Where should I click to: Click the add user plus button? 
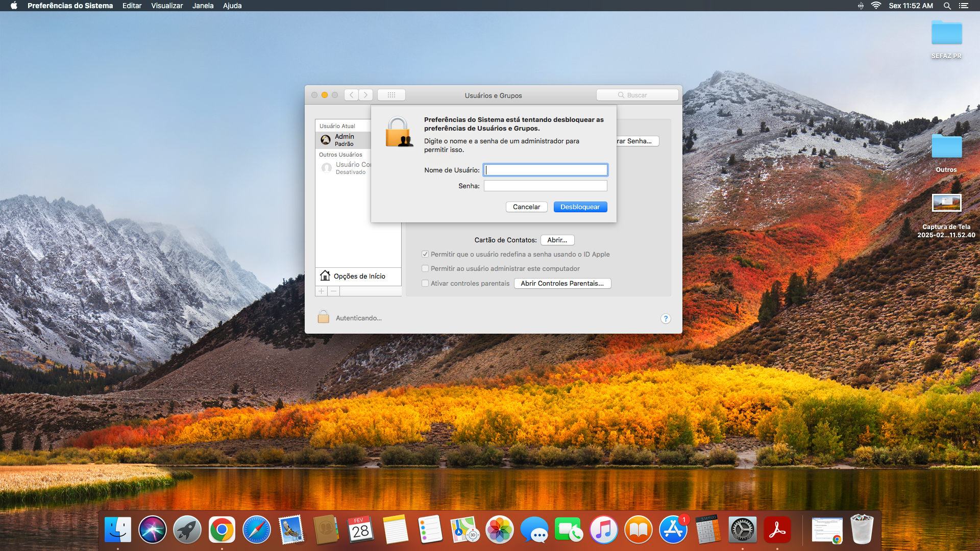(321, 291)
